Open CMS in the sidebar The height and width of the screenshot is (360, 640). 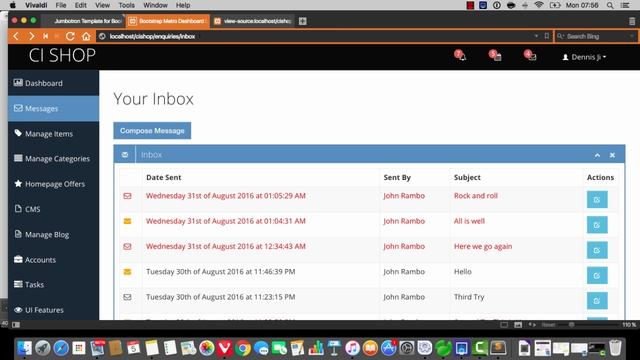(x=53, y=209)
